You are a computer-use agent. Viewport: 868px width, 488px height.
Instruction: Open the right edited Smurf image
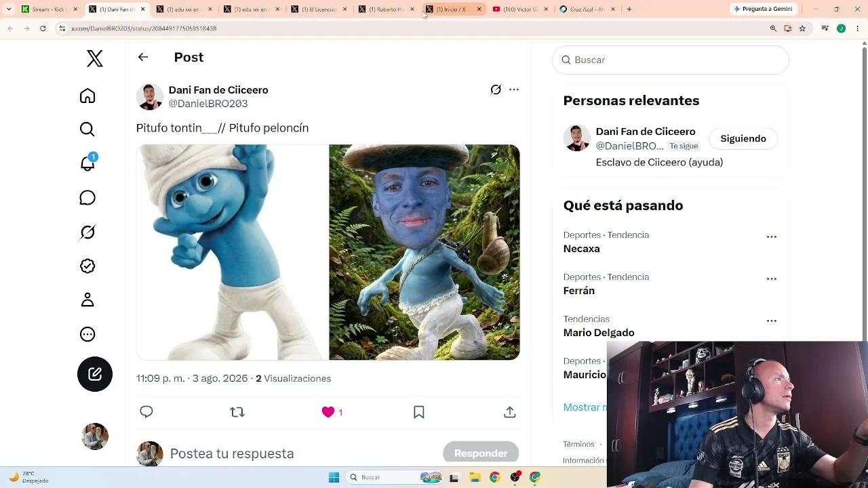[425, 252]
